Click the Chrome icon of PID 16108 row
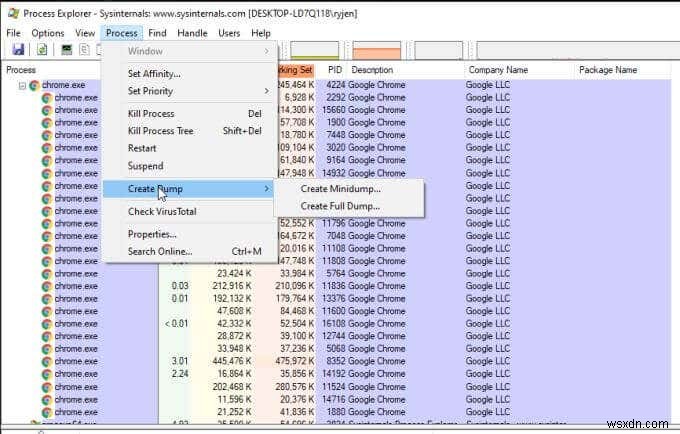The width and height of the screenshot is (680, 434). pyautogui.click(x=47, y=324)
